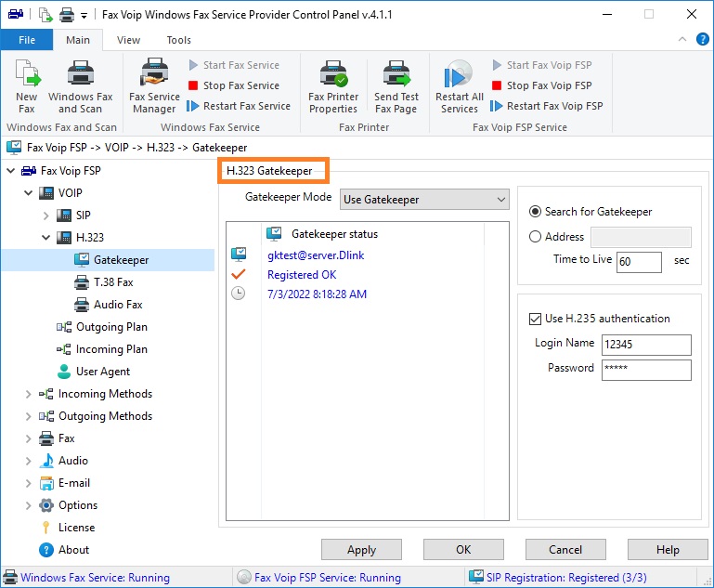714x588 pixels.
Task: Click Windows Fax Service: Running status
Action: (x=96, y=578)
